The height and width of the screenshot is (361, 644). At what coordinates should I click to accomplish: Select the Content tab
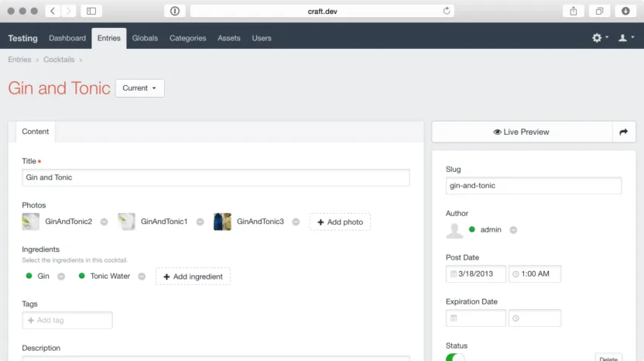(36, 132)
